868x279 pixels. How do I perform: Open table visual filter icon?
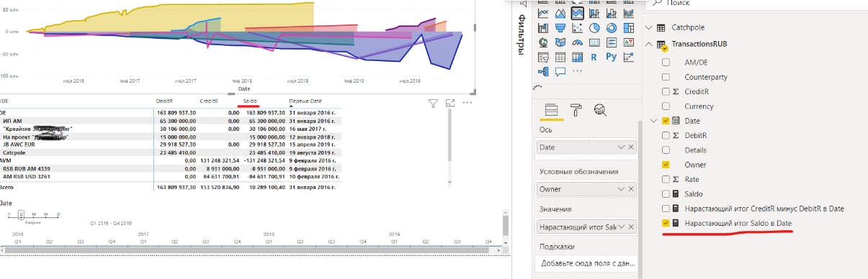[433, 104]
